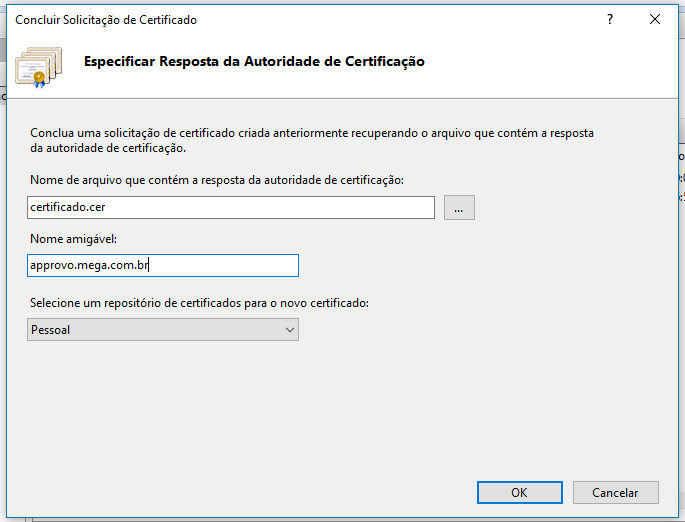This screenshot has width=685, height=522.
Task: Click the chevron arrow of the Pessoal combo box
Action: [289, 329]
